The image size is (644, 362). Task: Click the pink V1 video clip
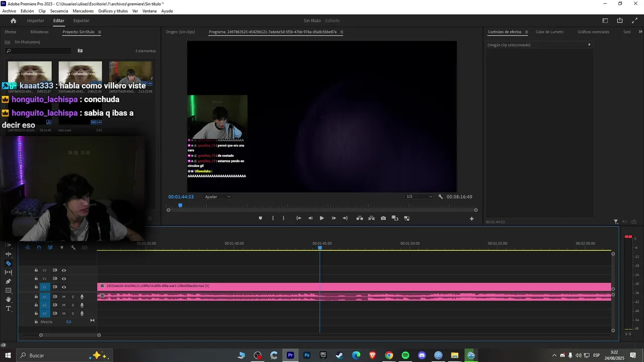pyautogui.click(x=354, y=286)
